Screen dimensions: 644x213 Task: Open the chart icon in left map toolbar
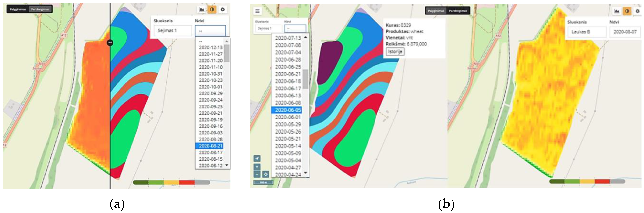201,10
